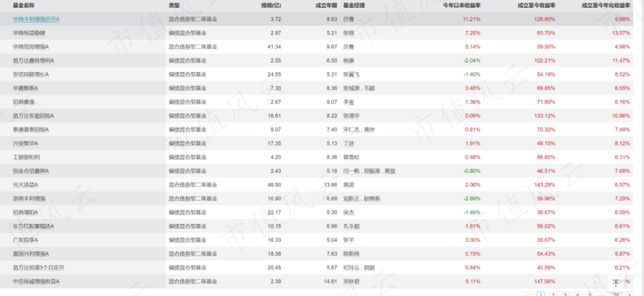Sort by 成立至今收益率 column header
Image resolution: width=644 pixels, height=296 pixels.
pyautogui.click(x=536, y=5)
